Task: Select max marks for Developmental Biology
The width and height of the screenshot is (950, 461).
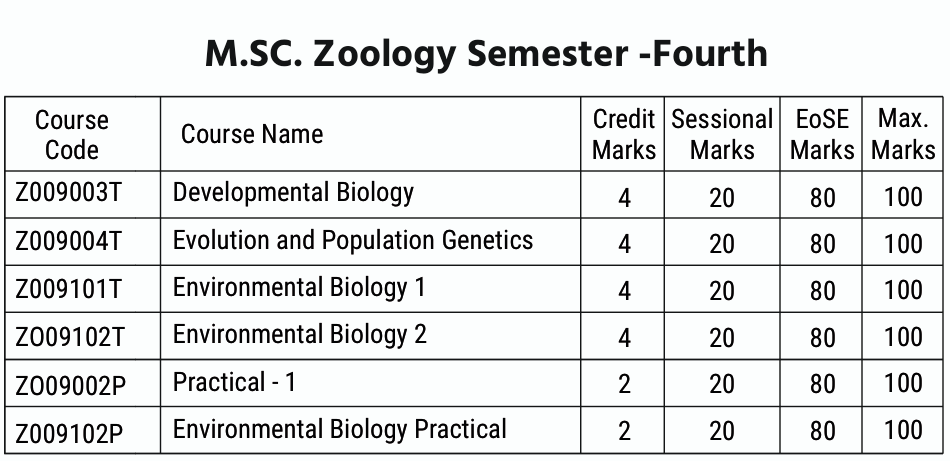Action: [903, 196]
